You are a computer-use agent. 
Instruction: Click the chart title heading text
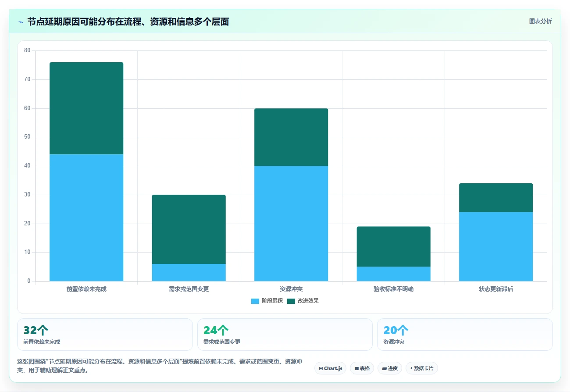[x=128, y=22]
